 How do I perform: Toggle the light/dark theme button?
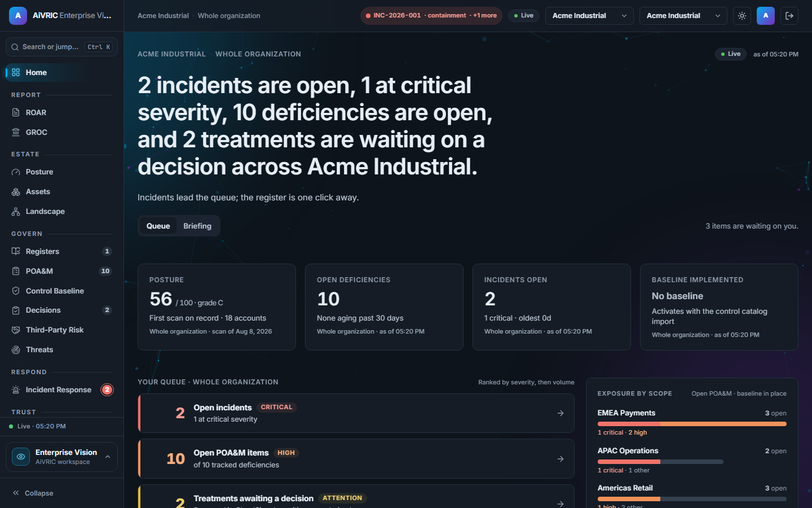click(x=742, y=16)
